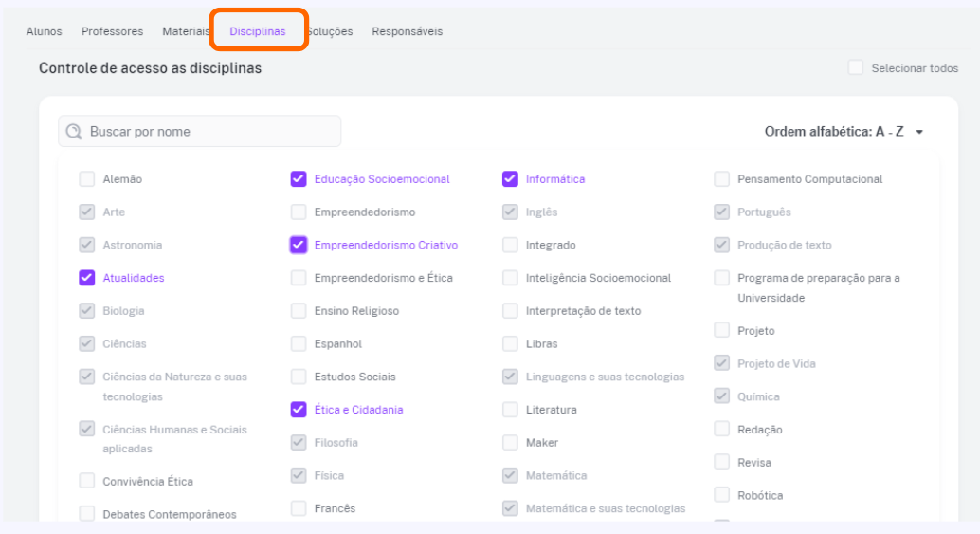Go to the Responsáveis tab
This screenshot has width=980, height=534.
click(407, 31)
